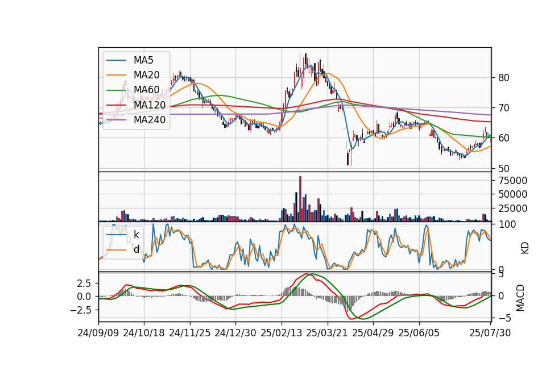
Task: Click the price axis value 60
Action: pyautogui.click(x=504, y=138)
